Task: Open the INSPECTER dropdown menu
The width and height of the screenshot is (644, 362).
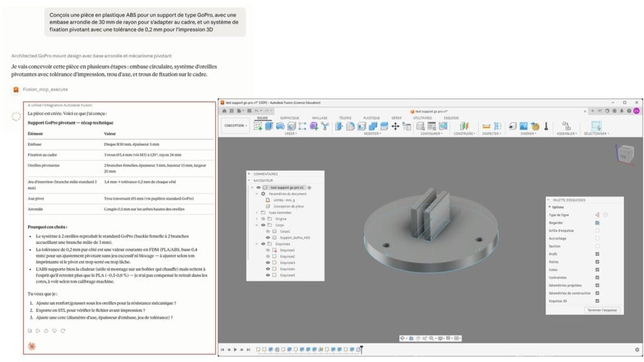Action: pos(492,134)
